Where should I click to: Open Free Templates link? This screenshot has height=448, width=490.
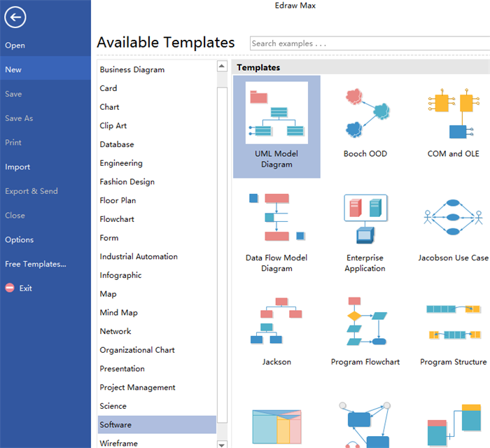click(x=36, y=264)
